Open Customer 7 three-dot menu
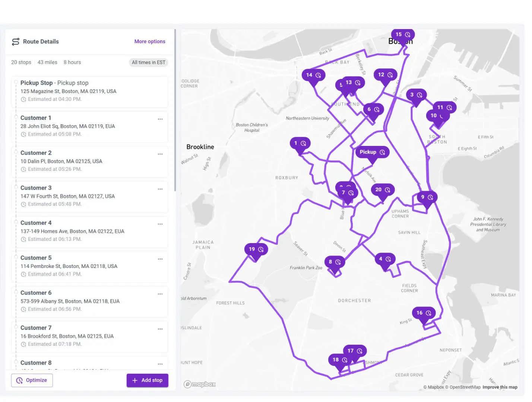This screenshot has height=402, width=532. (160, 329)
